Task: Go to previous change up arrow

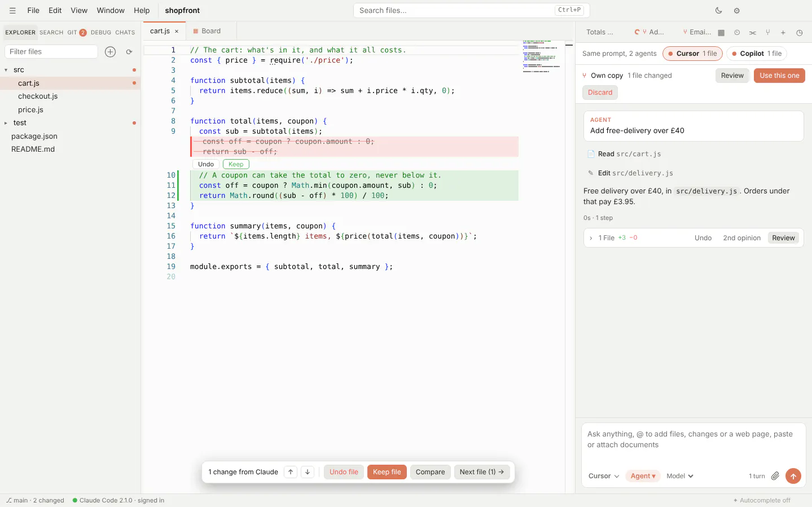Action: 291,472
